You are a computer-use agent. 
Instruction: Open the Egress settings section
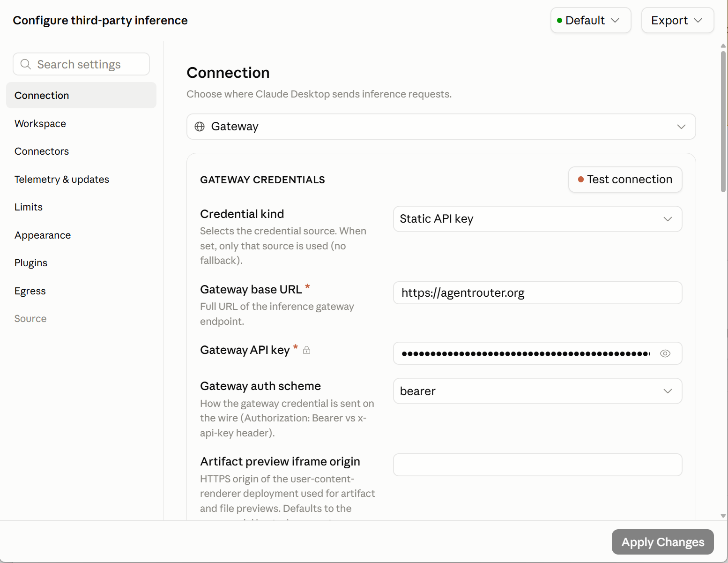click(x=81, y=291)
